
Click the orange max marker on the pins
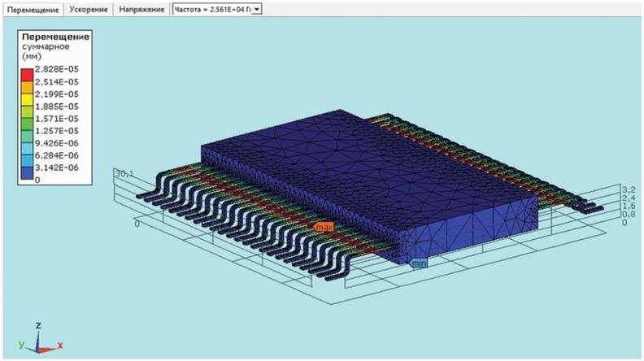click(324, 227)
